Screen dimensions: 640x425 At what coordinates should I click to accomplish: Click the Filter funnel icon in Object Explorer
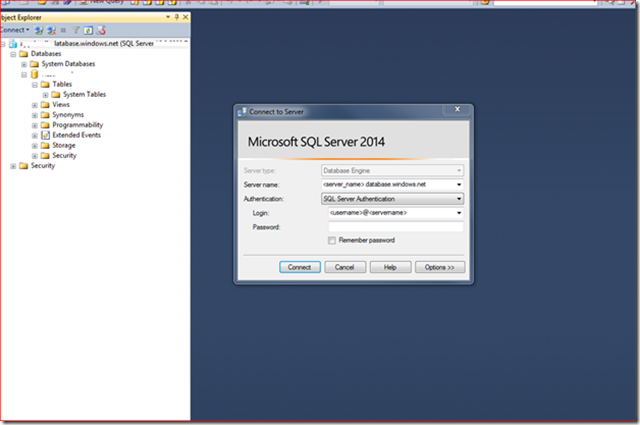76,30
